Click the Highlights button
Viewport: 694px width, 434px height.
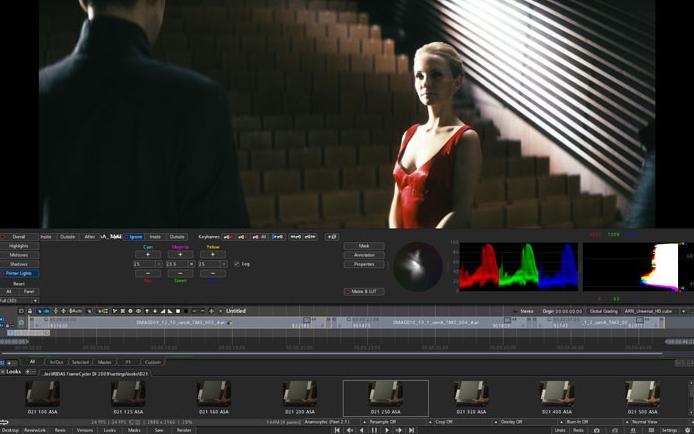tap(19, 246)
